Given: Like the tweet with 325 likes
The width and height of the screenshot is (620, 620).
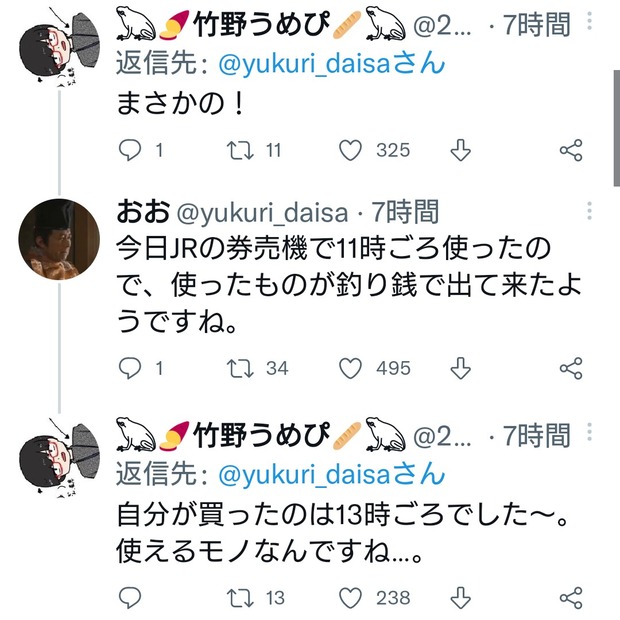Looking at the screenshot, I should (x=350, y=150).
